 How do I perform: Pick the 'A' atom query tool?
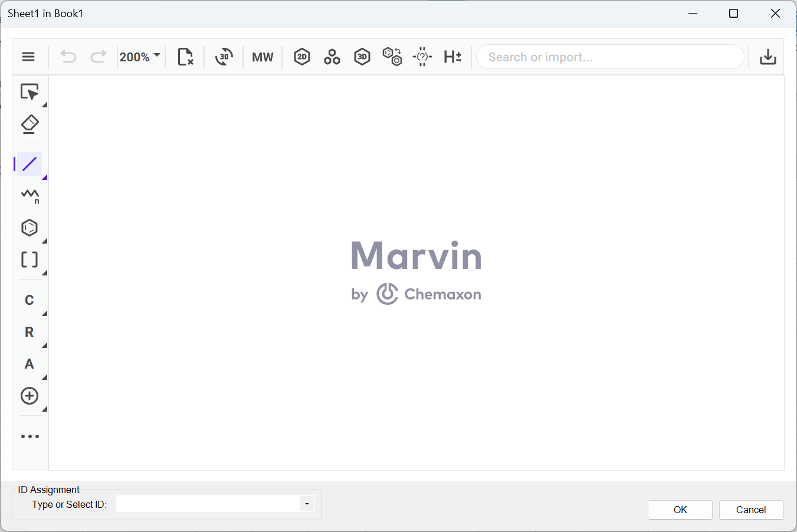(x=29, y=364)
